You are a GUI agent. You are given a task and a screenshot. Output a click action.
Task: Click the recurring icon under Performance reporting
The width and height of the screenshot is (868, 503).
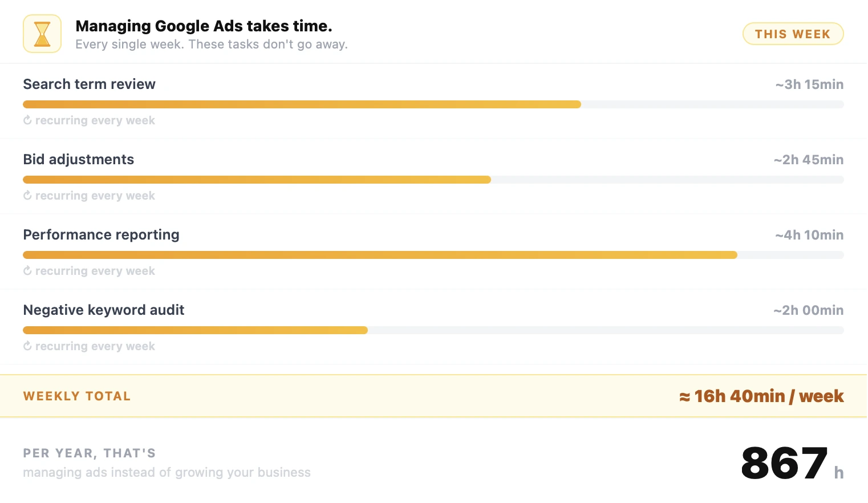click(27, 271)
